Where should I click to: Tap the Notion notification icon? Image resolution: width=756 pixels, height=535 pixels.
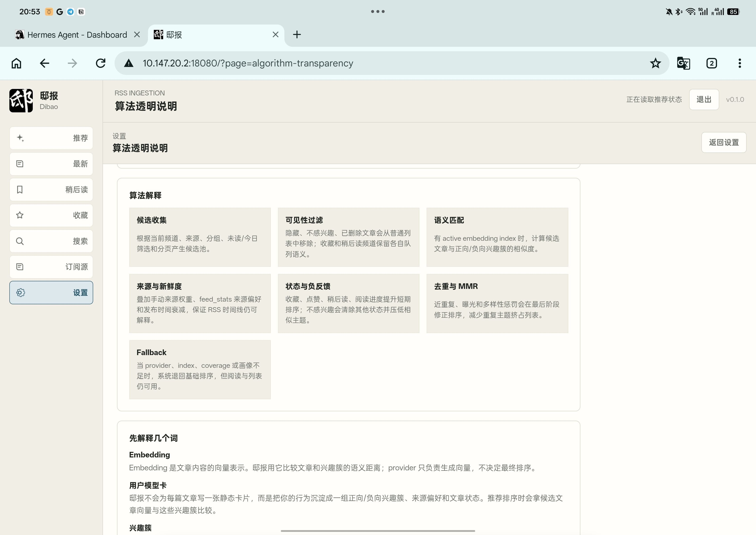[81, 12]
